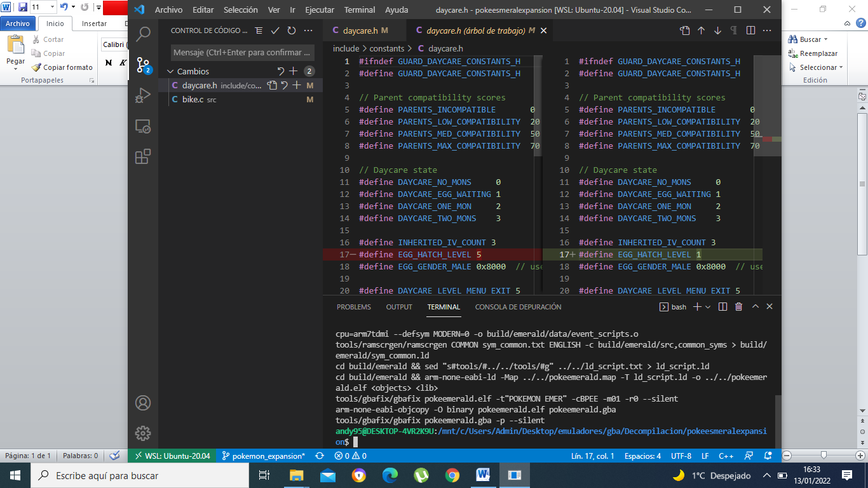Kill terminal with the trash icon
The width and height of the screenshot is (868, 488).
[738, 307]
